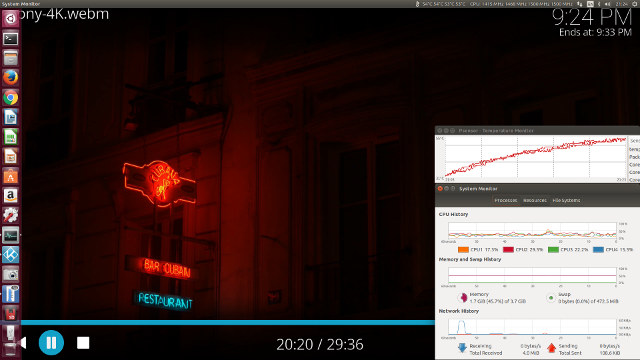Viewport: 640px width, 360px height.
Task: Launch Google Chrome from the dock
Action: (x=11, y=98)
